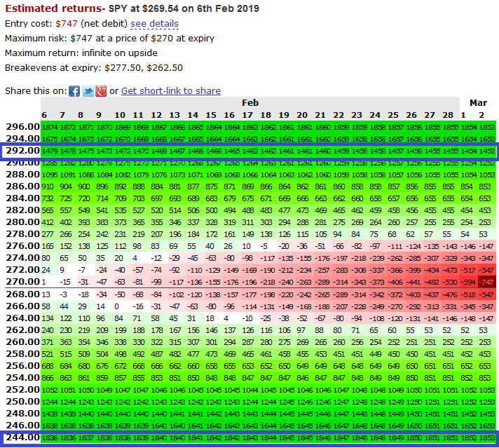This screenshot has width=499, height=448.
Task: Share via Google Plus icon
Action: [x=101, y=91]
